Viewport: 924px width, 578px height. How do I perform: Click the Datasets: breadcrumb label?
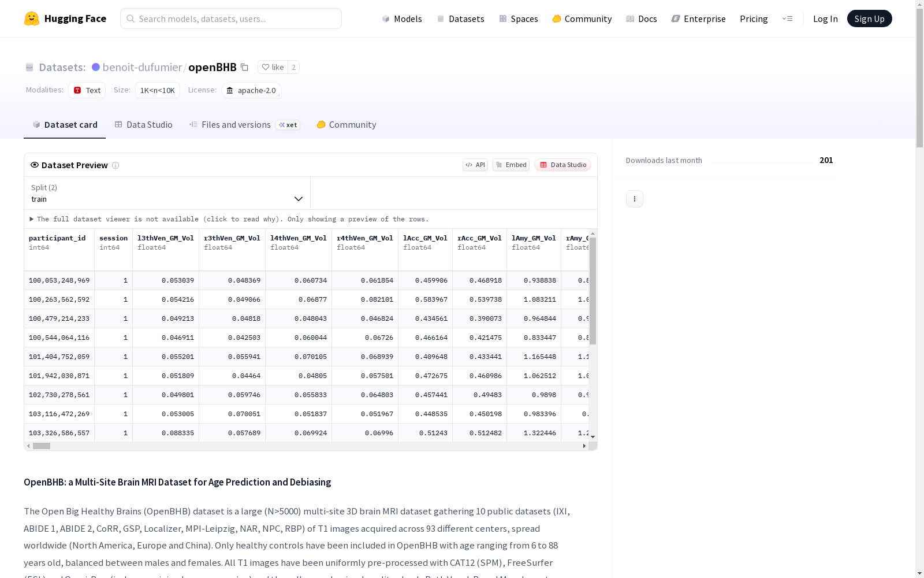point(62,67)
